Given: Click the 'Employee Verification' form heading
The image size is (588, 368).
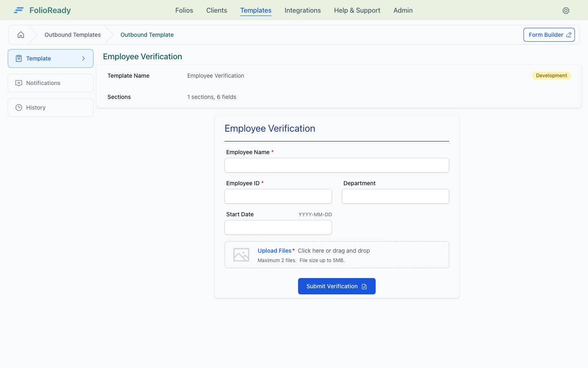Looking at the screenshot, I should coord(270,128).
